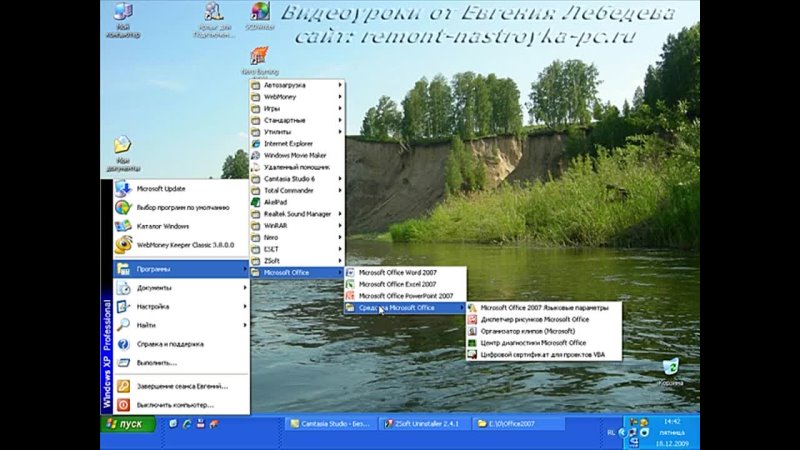The height and width of the screenshot is (450, 800).
Task: Click Удаленный помощник icon
Action: tap(256, 167)
